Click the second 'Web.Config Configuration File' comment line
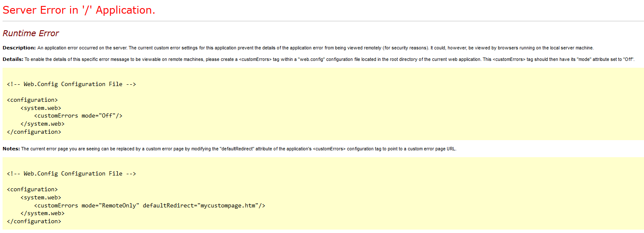Screen dimensions: 644x233 point(71,173)
